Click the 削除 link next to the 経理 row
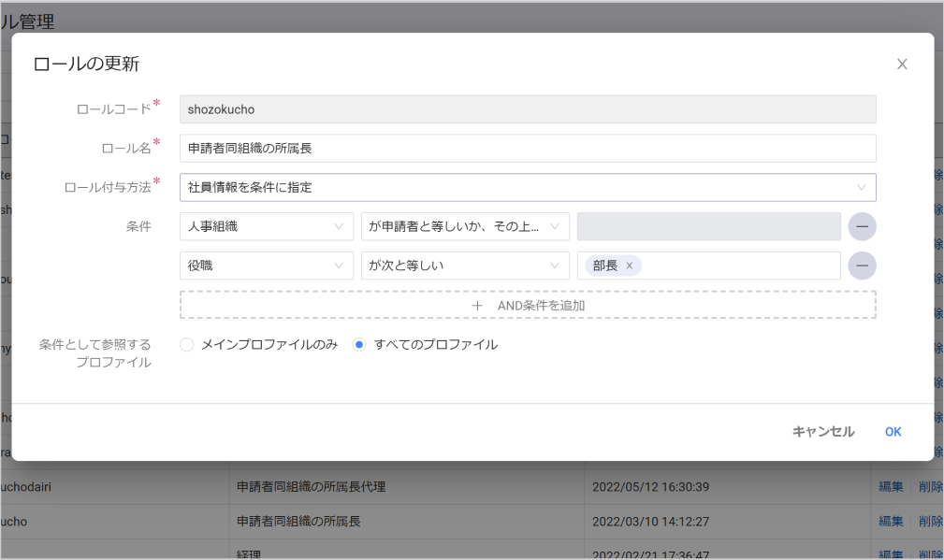Screen dimensions: 944x560 tap(929, 553)
